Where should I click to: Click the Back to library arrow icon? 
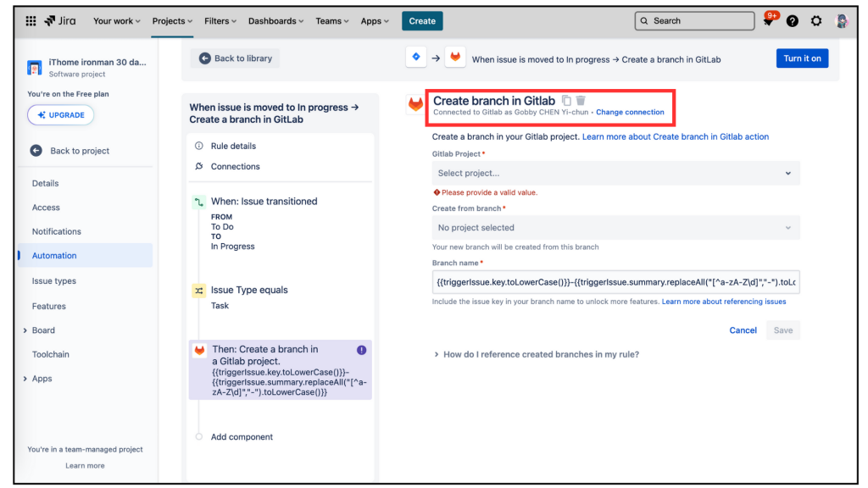tap(205, 58)
